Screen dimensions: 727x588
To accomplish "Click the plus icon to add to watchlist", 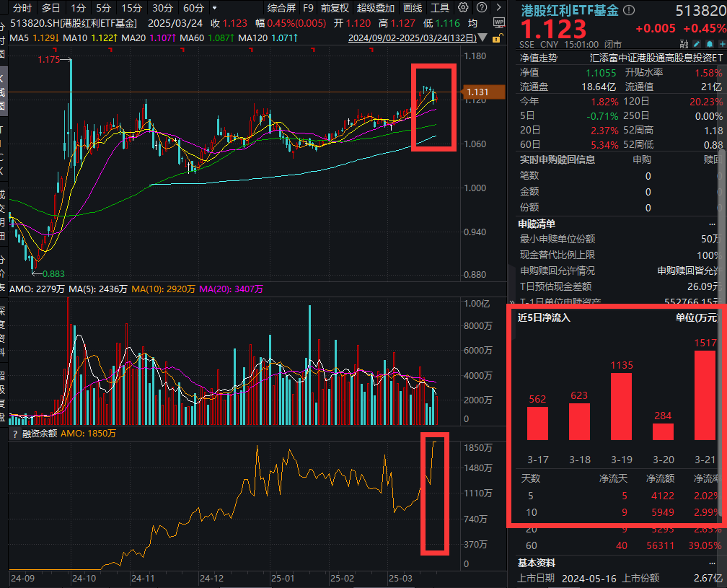I will coord(723,44).
